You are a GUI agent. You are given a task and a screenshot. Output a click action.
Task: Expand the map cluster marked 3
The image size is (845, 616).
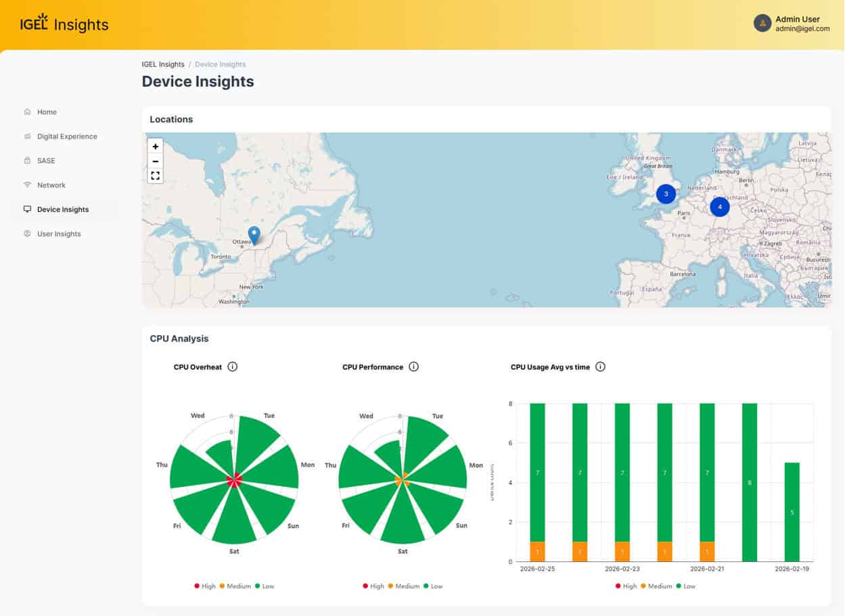(x=666, y=194)
